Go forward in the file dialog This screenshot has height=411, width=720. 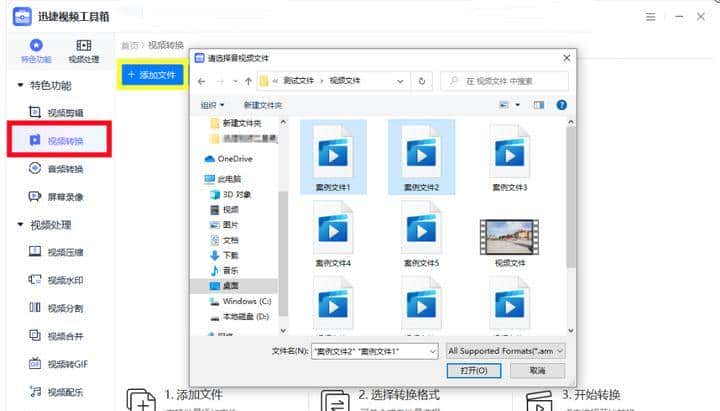[x=220, y=81]
